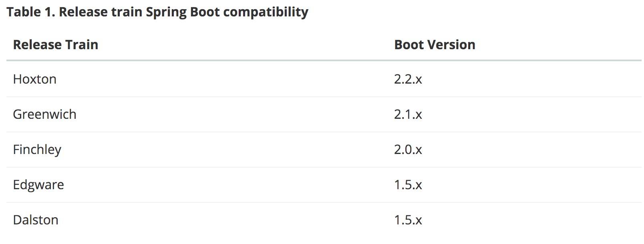Viewport: 644px width, 244px height.
Task: Select 1.5.x in the Dalston row
Action: (x=408, y=220)
